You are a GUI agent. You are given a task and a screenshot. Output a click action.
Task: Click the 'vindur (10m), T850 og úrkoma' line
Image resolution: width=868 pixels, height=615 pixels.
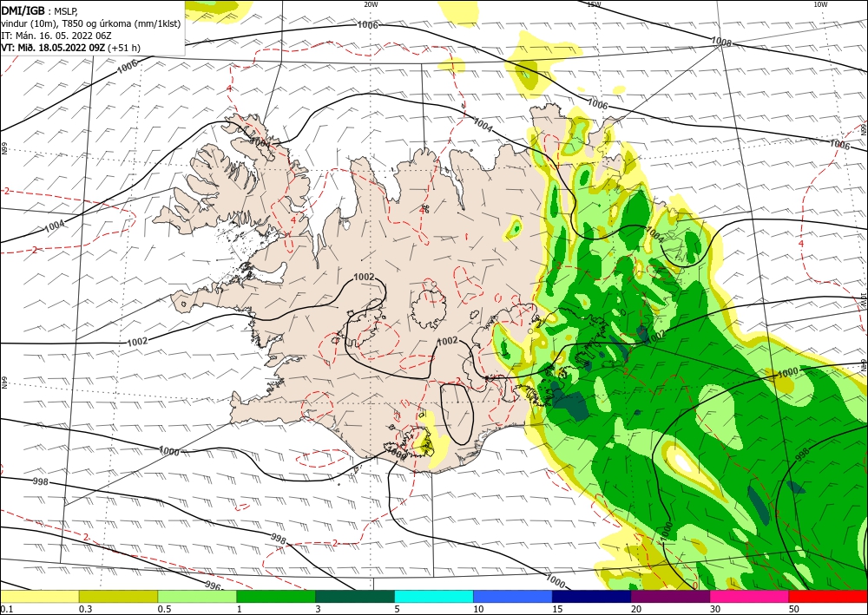(x=91, y=23)
